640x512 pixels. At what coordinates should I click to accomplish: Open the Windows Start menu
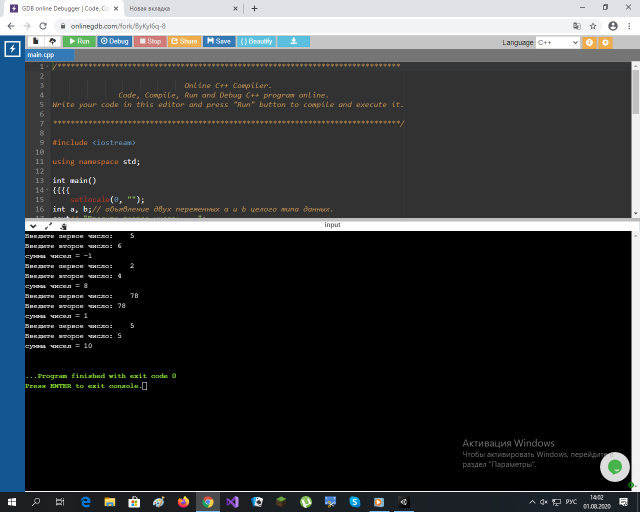12,502
